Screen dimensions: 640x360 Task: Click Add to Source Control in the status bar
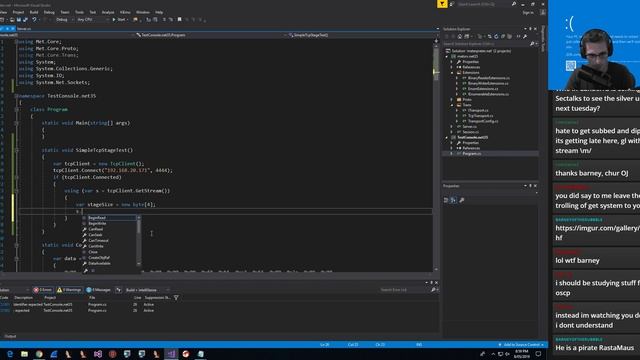[521, 345]
